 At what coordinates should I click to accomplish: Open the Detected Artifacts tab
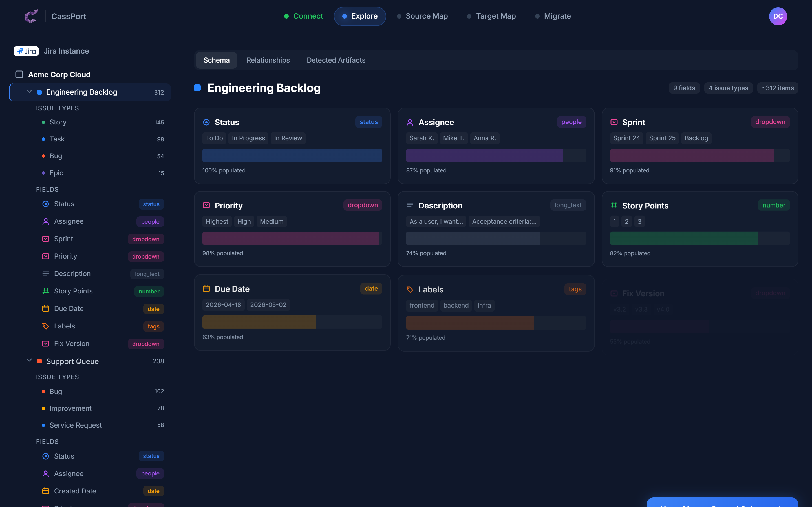coord(336,60)
